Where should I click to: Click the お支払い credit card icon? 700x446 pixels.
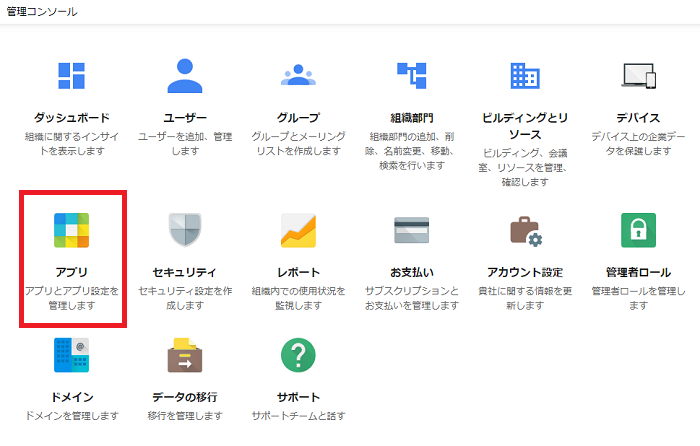(x=412, y=230)
